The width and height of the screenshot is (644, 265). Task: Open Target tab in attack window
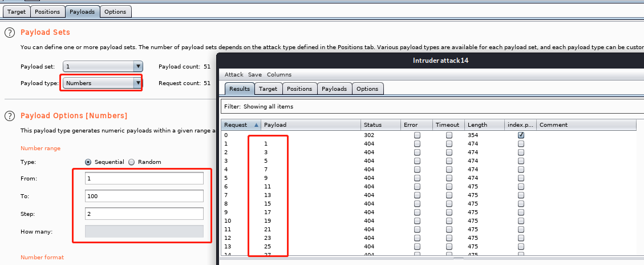coord(268,89)
